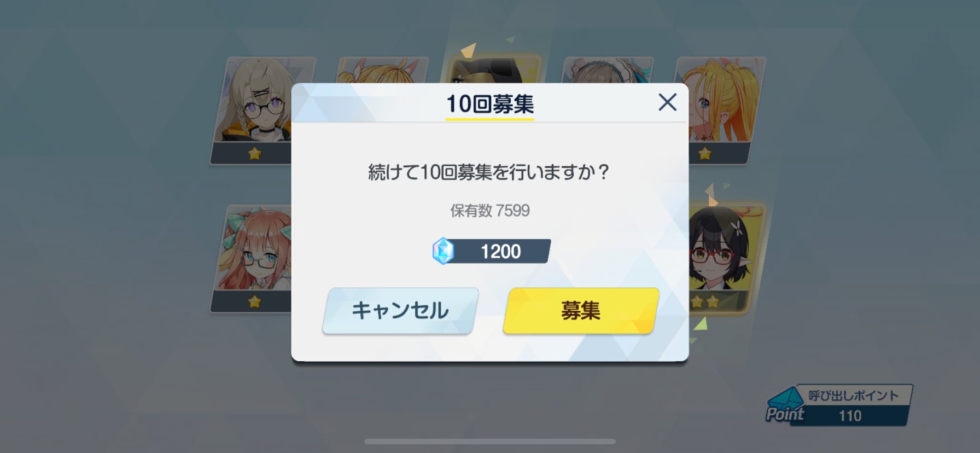Click the 1200 cost bar
Image resolution: width=980 pixels, height=453 pixels.
491,251
